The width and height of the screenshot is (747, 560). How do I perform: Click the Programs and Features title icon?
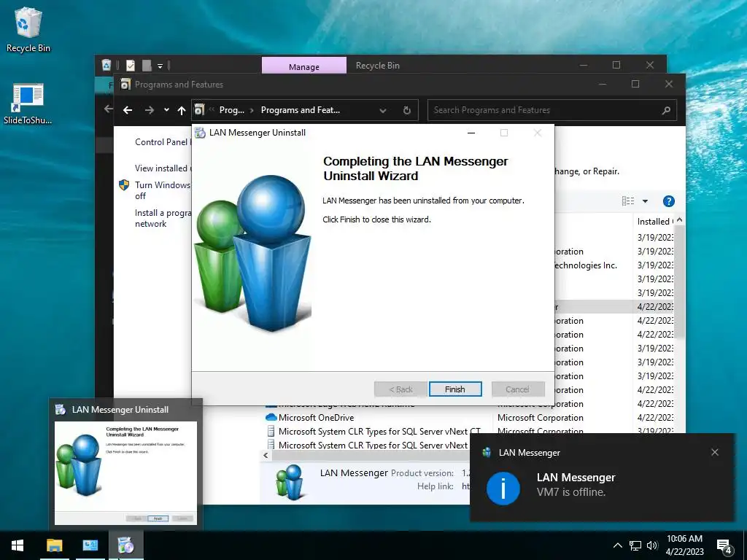[125, 85]
